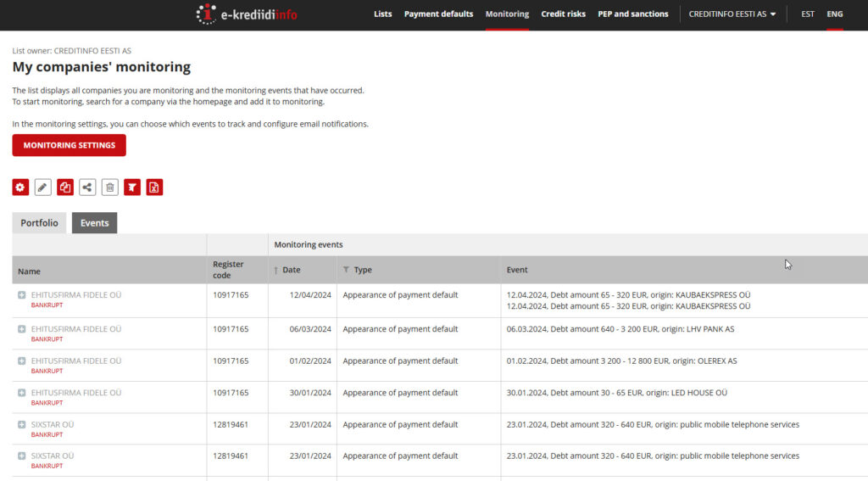
Task: Click the sort arrow beside Date header
Action: (275, 271)
